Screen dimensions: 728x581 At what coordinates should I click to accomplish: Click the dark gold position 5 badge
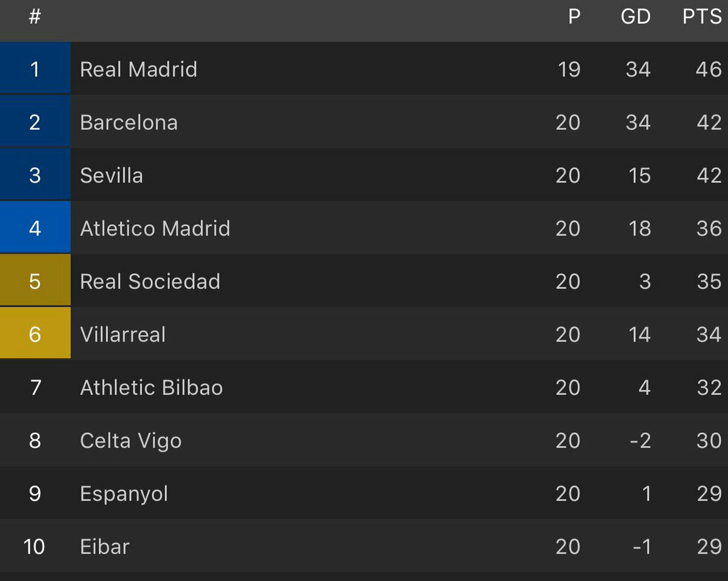point(35,282)
